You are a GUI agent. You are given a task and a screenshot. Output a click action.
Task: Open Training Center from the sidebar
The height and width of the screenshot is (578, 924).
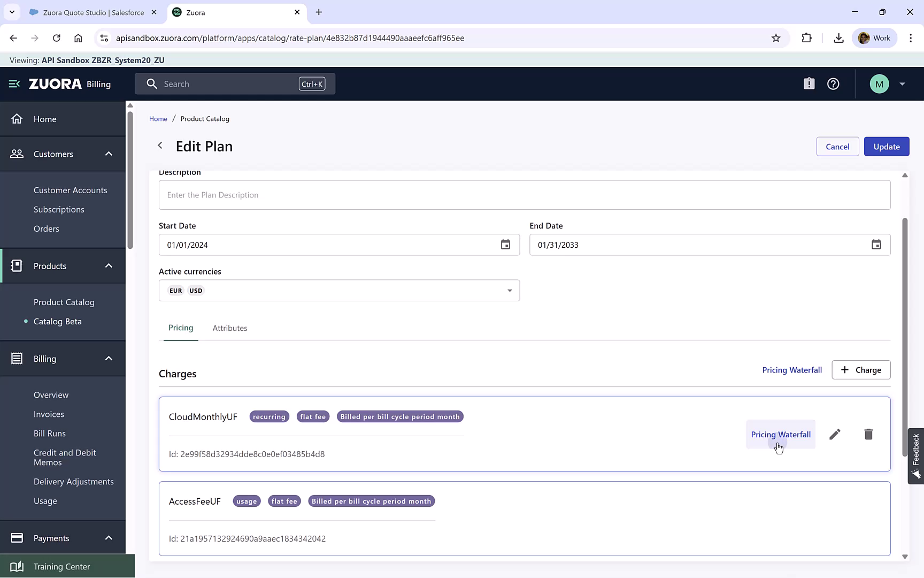[x=61, y=566]
